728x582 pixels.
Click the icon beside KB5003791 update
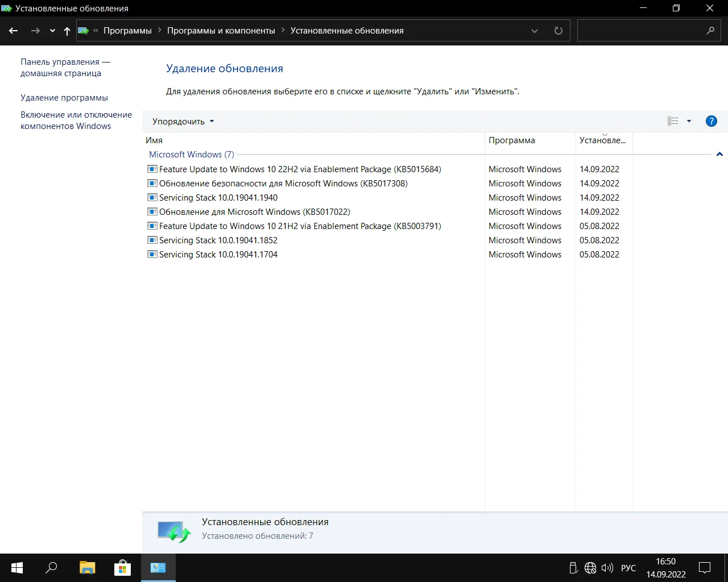click(x=152, y=226)
